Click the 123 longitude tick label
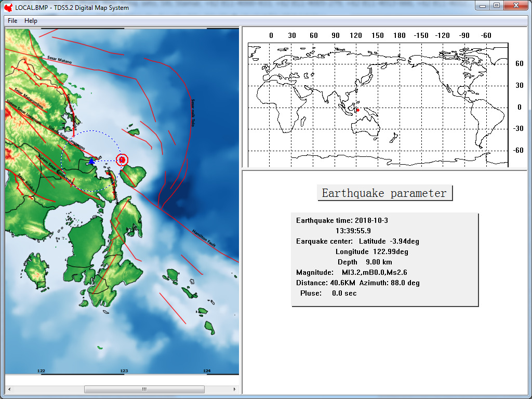The image size is (532, 399). (x=124, y=371)
